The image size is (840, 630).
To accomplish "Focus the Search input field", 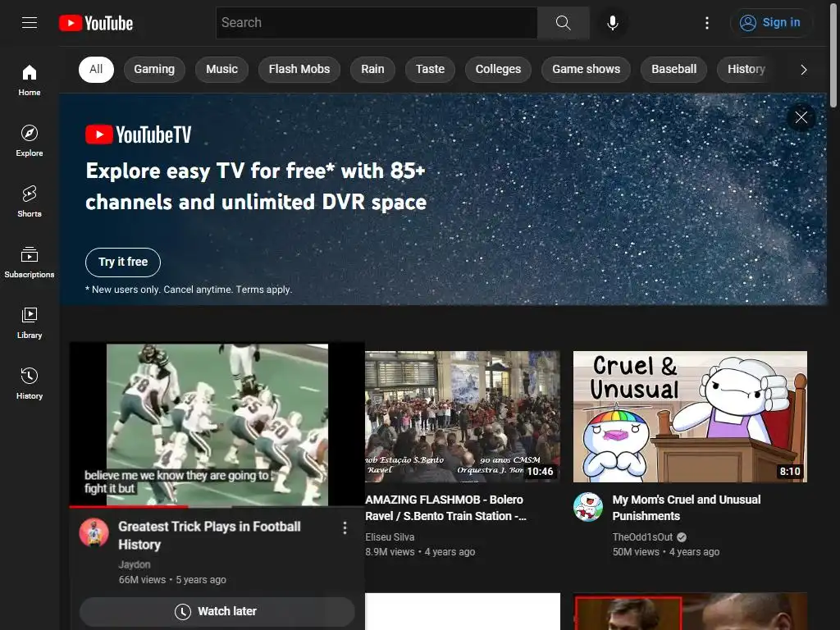I will pyautogui.click(x=377, y=22).
